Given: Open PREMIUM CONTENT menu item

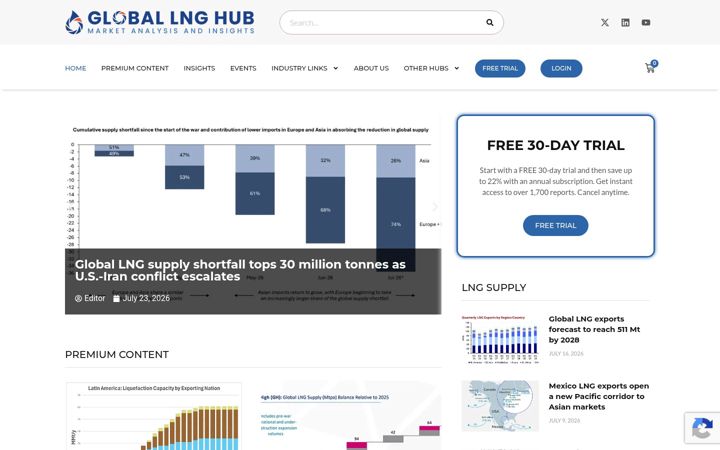Looking at the screenshot, I should pyautogui.click(x=135, y=68).
